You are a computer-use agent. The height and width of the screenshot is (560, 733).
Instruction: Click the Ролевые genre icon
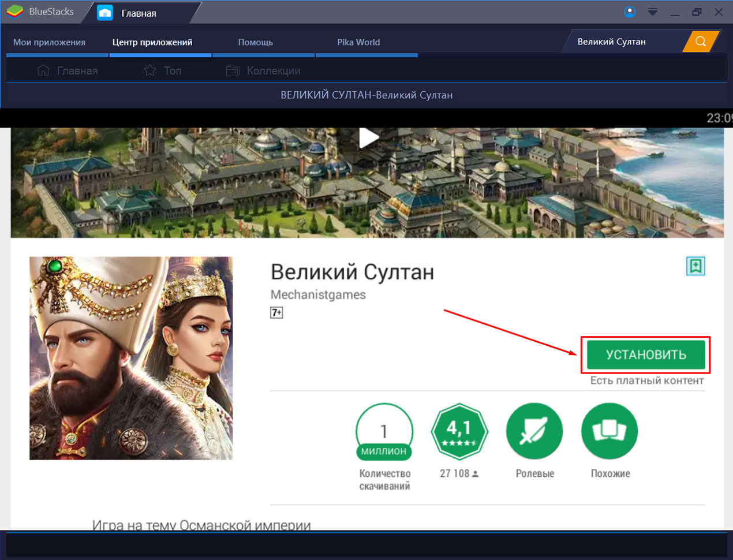(x=534, y=431)
